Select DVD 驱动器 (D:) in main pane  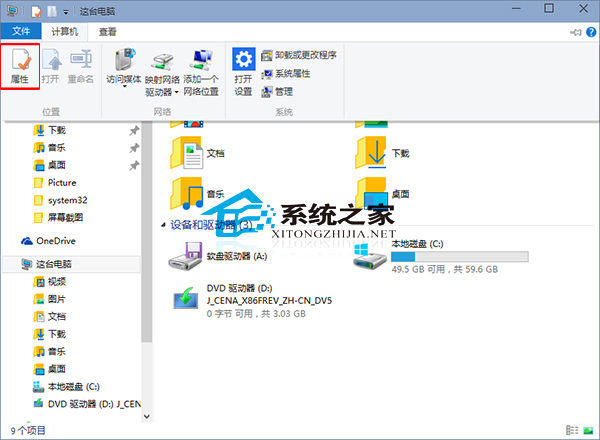tap(189, 299)
